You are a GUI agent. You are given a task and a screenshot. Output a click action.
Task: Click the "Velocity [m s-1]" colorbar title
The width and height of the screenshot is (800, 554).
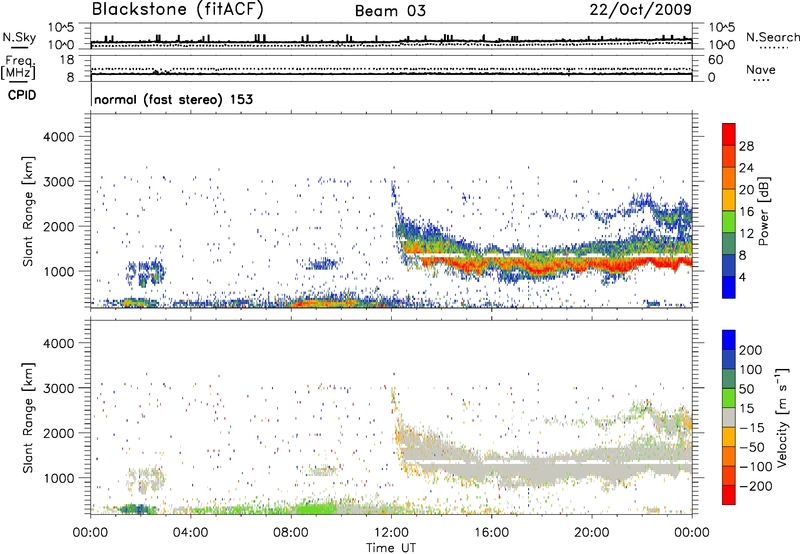pos(782,417)
